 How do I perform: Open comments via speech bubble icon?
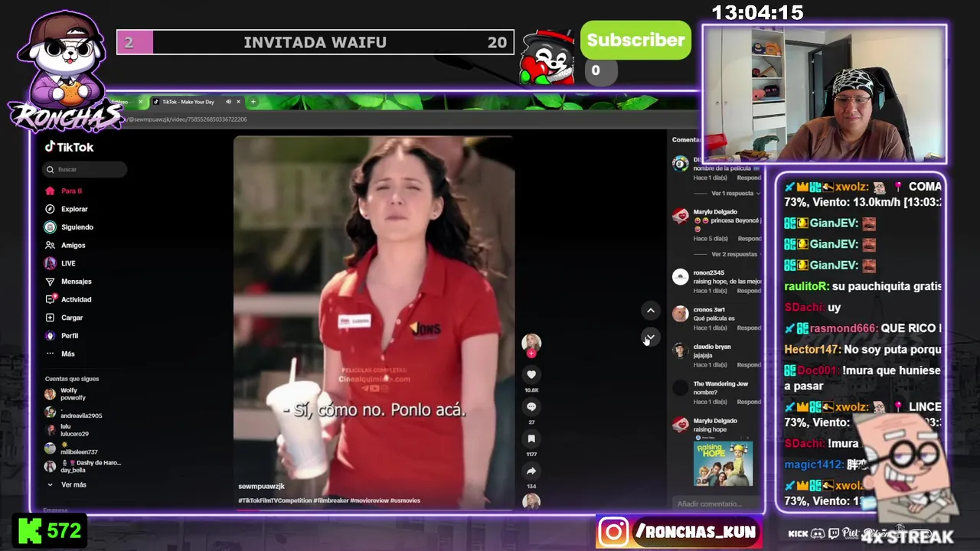531,406
